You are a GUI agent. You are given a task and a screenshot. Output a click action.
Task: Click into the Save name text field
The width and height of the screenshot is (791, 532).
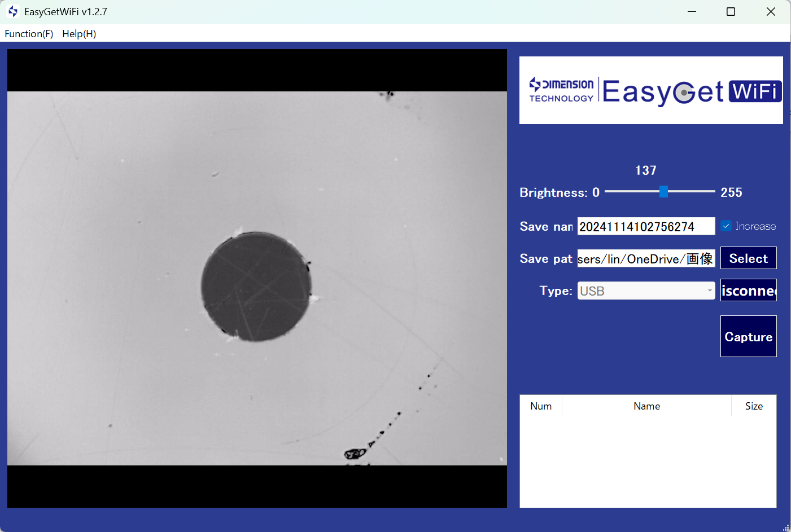tap(645, 227)
